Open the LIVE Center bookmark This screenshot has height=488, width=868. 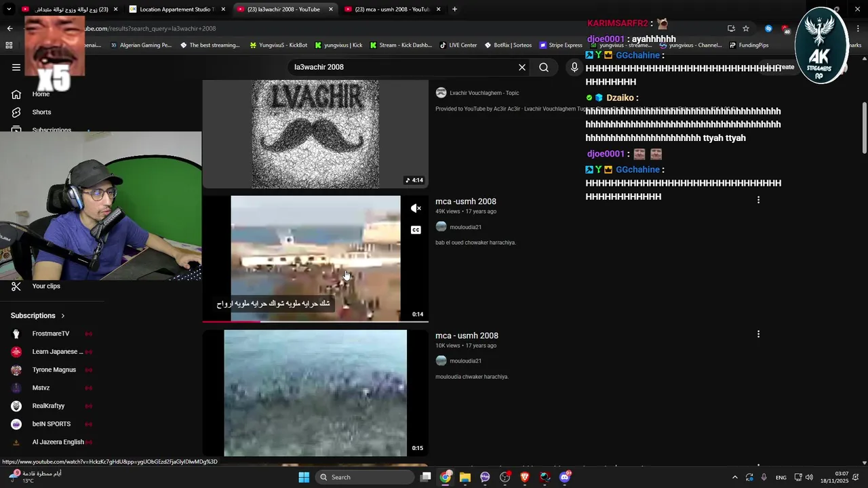click(458, 45)
